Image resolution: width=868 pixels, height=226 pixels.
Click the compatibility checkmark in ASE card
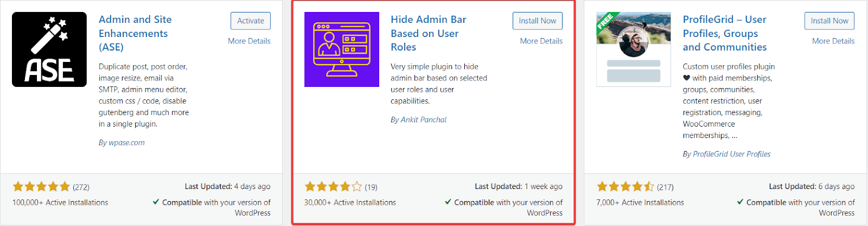tap(156, 202)
